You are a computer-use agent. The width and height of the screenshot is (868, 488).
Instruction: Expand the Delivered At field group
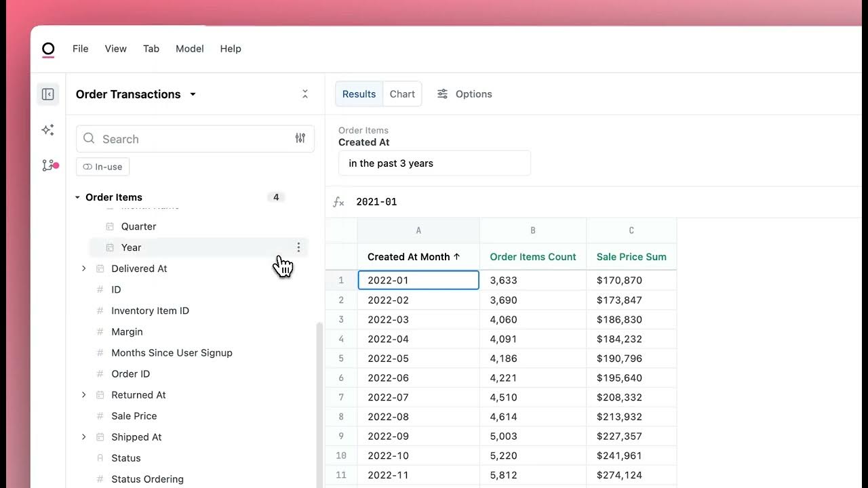point(84,268)
